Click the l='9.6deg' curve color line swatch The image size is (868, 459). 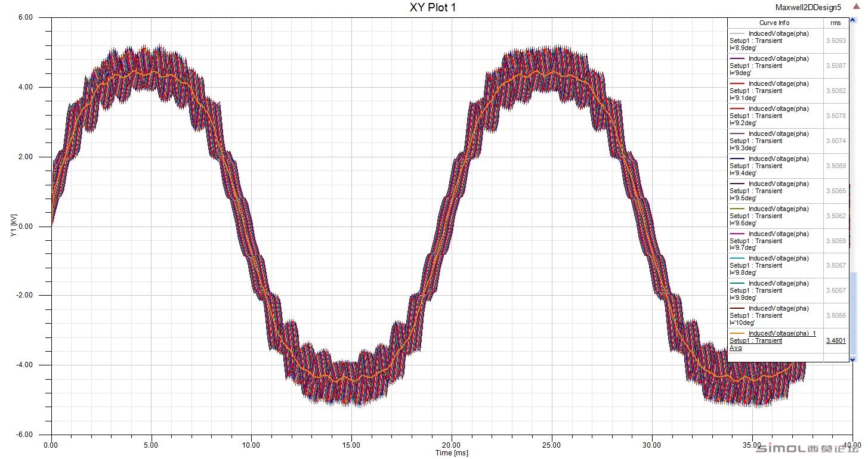click(737, 209)
